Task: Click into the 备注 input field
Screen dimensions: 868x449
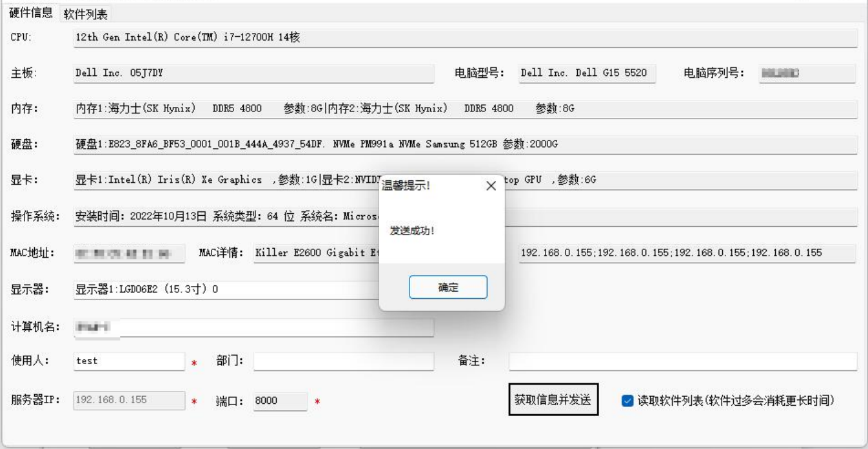Action: pos(683,361)
